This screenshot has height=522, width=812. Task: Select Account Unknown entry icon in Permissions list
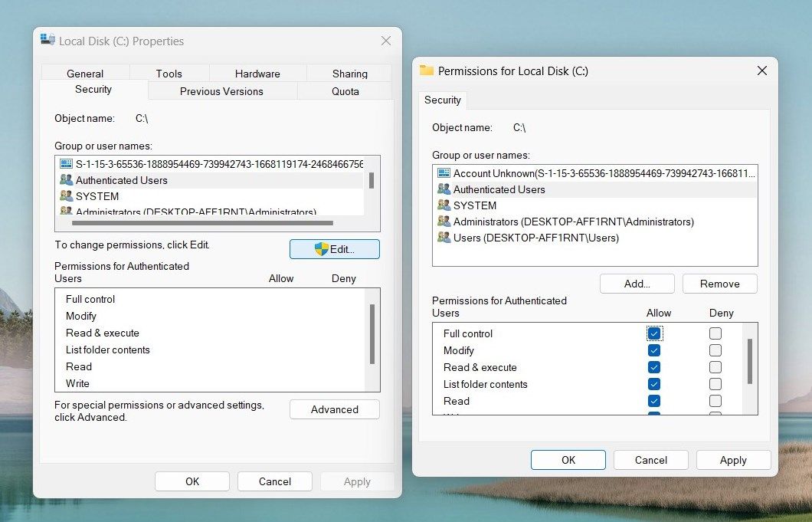point(444,173)
